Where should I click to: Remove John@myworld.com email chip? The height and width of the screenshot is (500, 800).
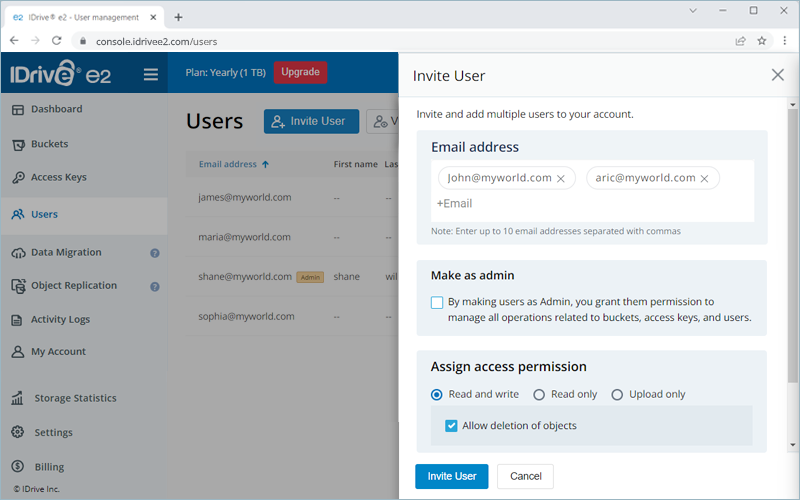[561, 179]
